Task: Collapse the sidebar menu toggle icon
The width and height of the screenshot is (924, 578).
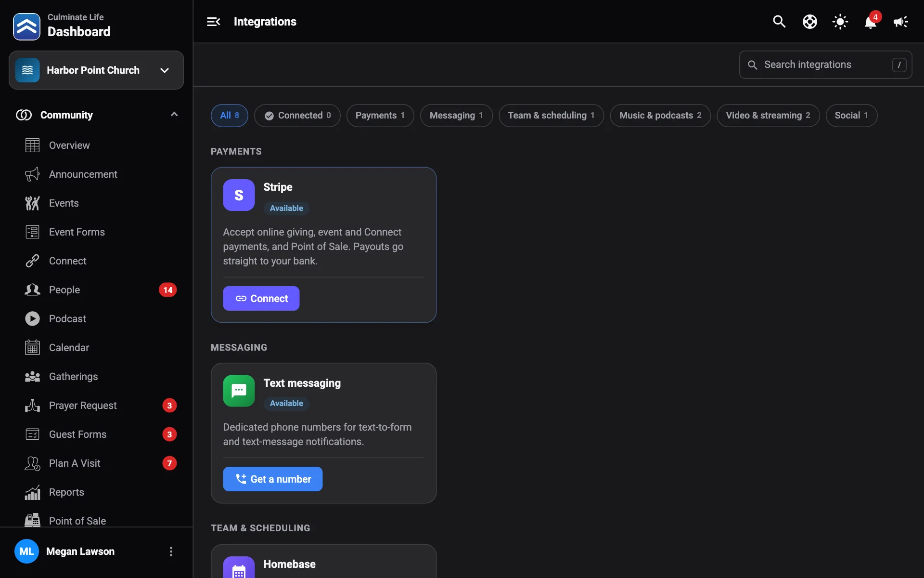Action: pyautogui.click(x=213, y=22)
